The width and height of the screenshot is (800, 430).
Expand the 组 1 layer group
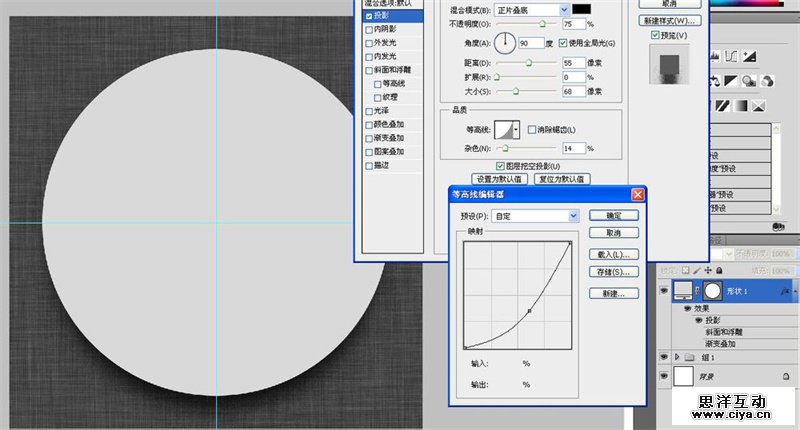tap(678, 356)
